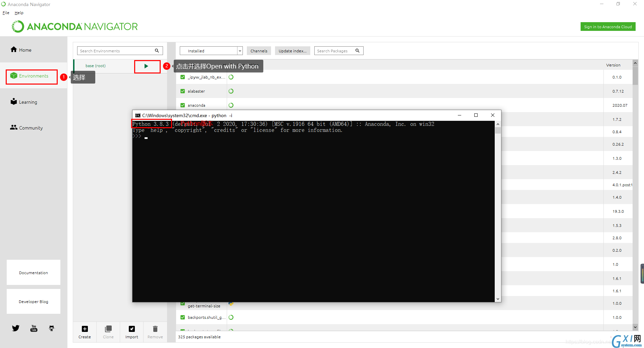The width and height of the screenshot is (644, 348).
Task: Toggle checkbox for _ipyw_jlab_nb_ex package
Action: click(x=183, y=77)
